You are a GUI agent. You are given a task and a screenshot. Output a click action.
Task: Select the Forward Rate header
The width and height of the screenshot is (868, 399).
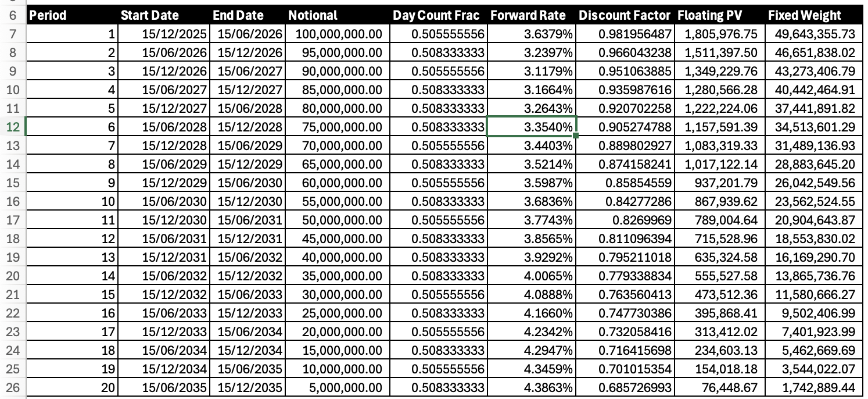click(528, 15)
